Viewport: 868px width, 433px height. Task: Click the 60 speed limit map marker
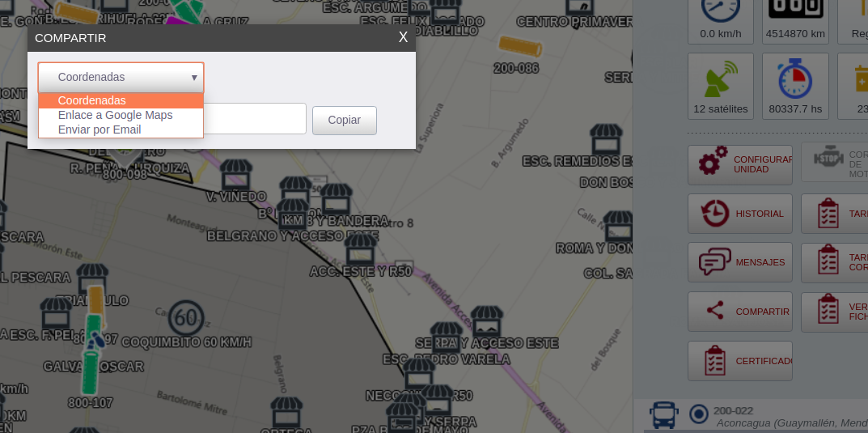186,318
